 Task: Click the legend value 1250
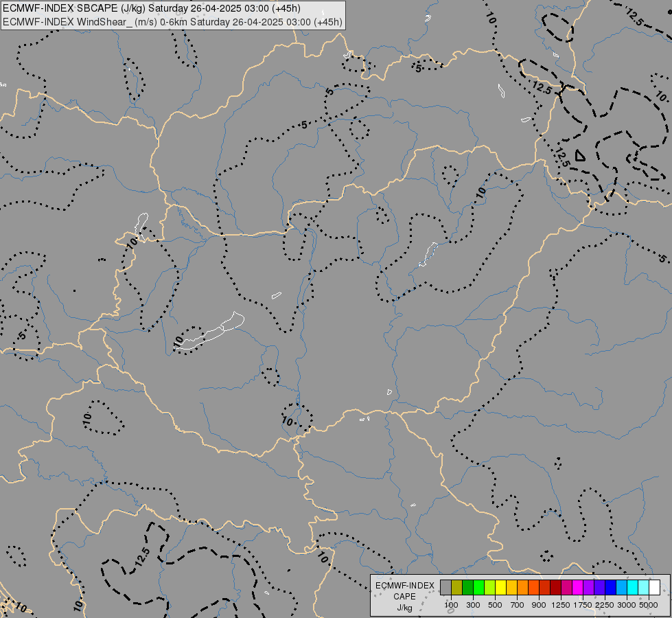(561, 605)
